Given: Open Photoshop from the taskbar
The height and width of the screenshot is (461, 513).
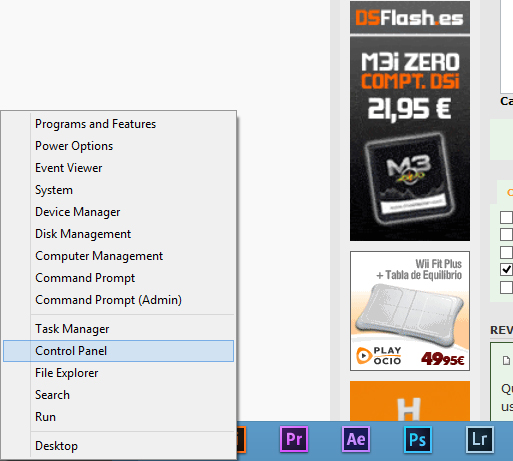Looking at the screenshot, I should (418, 439).
